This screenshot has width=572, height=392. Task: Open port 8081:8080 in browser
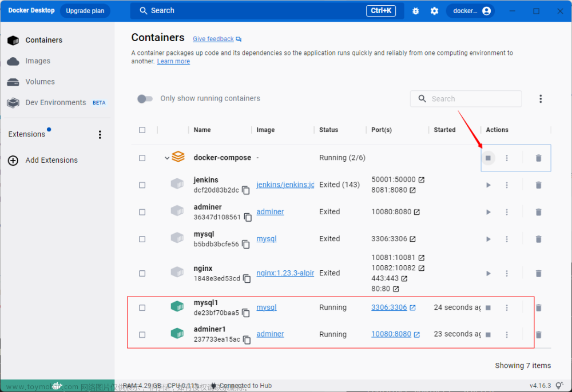(x=412, y=190)
